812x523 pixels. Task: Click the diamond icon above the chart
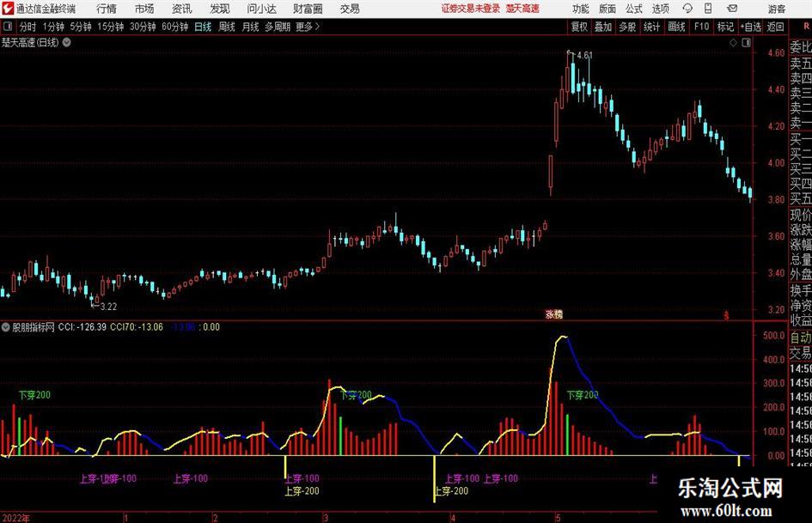click(x=733, y=43)
